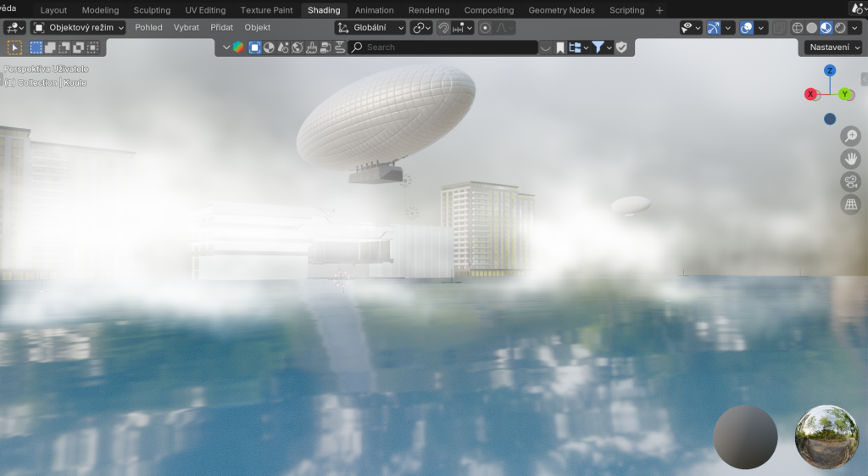The image size is (868, 476).
Task: Click the asset Search field
Action: click(x=442, y=48)
